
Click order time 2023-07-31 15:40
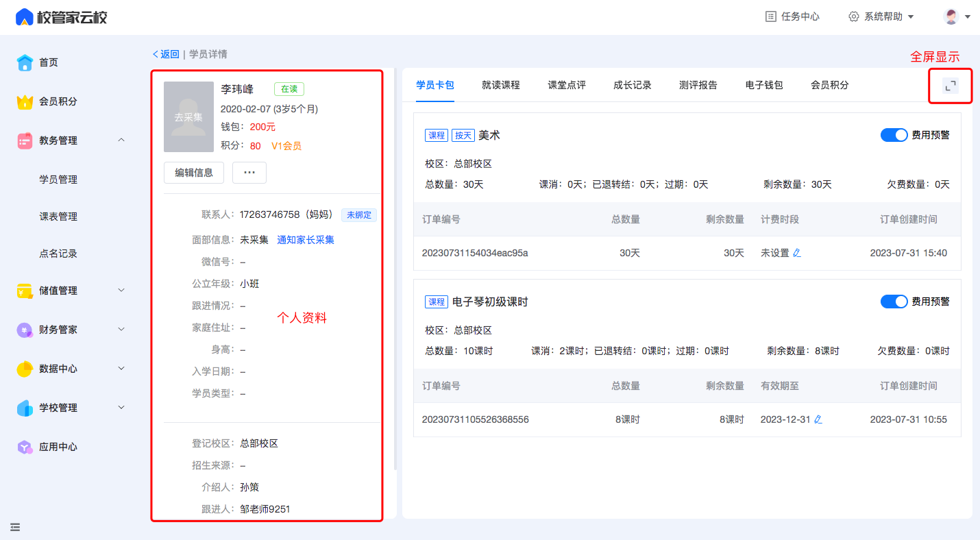tap(909, 254)
